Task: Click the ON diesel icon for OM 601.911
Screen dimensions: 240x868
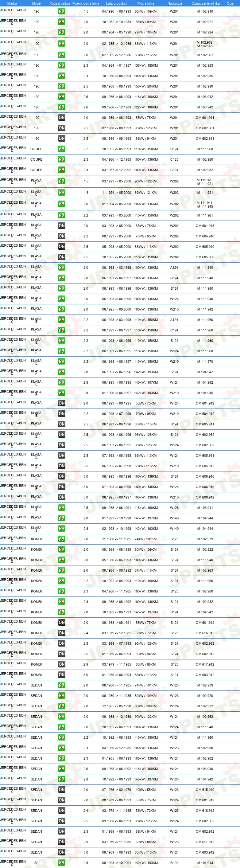Action: click(61, 118)
